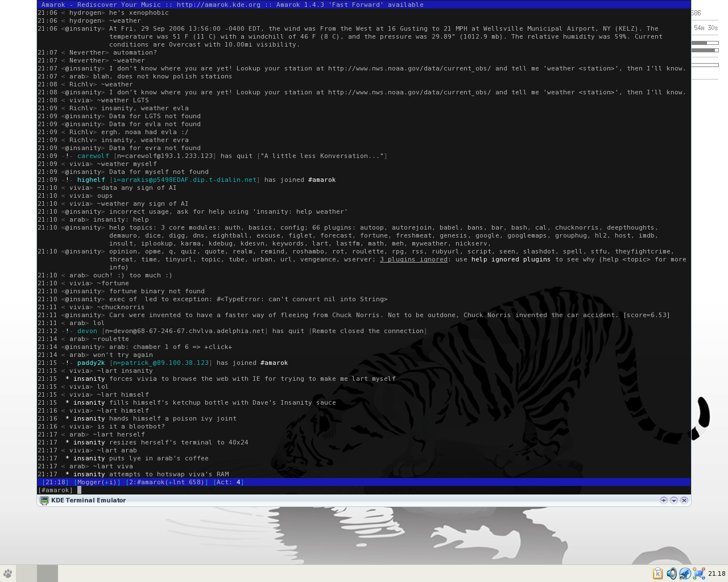Click '54m 30s' text in the desktop monitor

[706, 28]
